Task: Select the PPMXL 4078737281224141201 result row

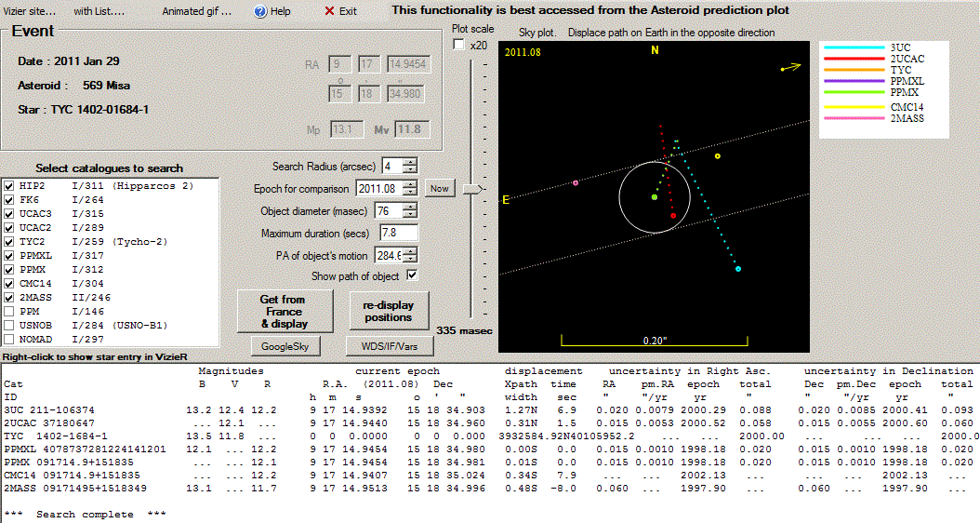Action: pos(488,449)
